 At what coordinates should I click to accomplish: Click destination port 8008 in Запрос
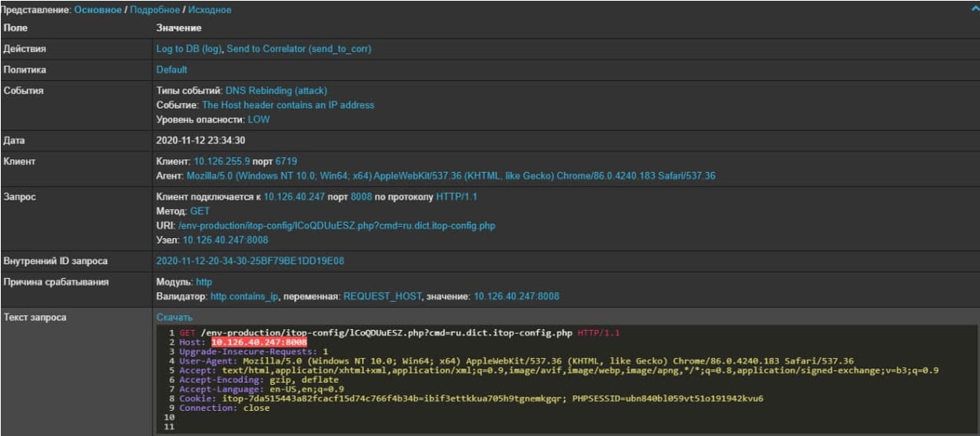point(360,197)
